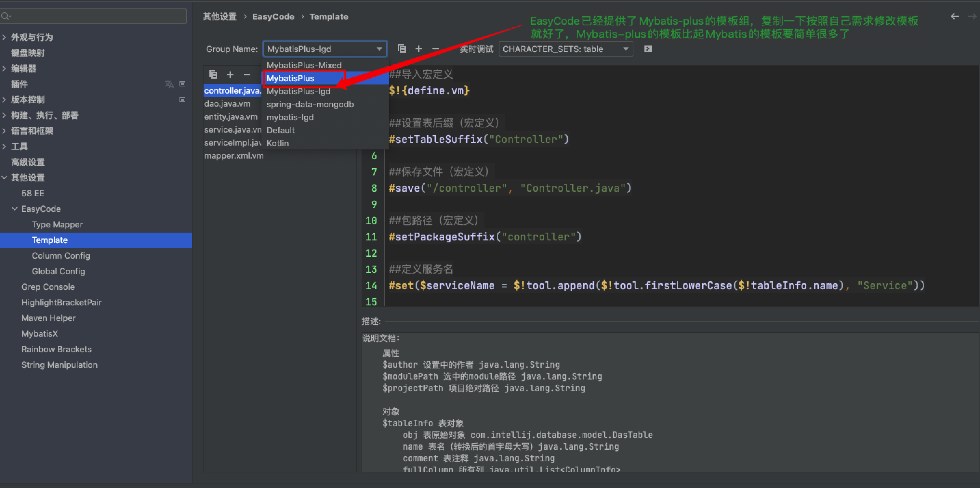Click add group plus icon

click(418, 49)
